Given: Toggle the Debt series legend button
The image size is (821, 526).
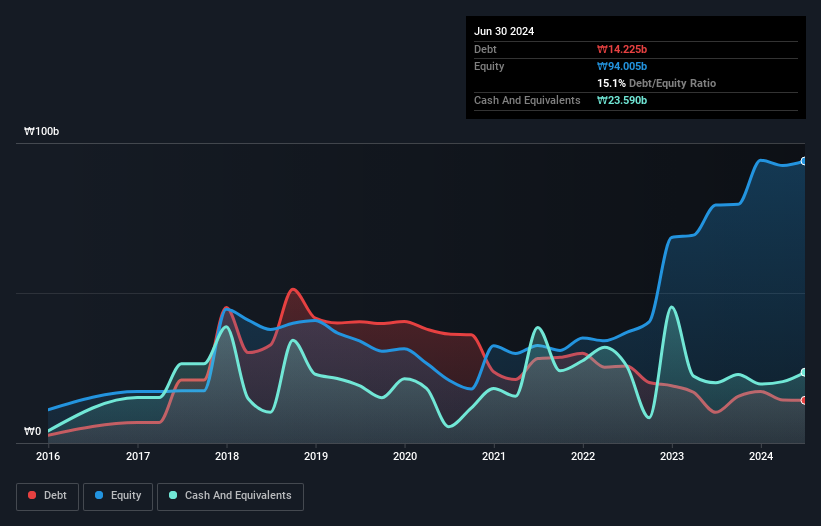Looking at the screenshot, I should coord(48,496).
